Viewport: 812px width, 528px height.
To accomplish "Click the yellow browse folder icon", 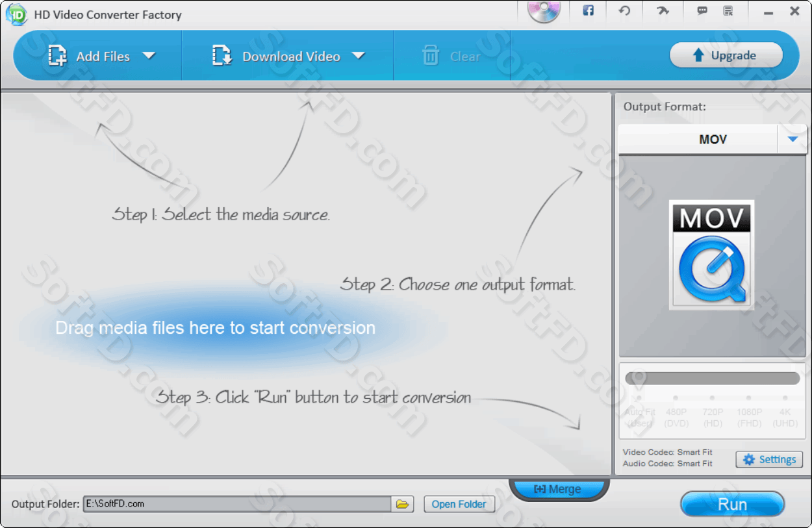I will pos(403,504).
